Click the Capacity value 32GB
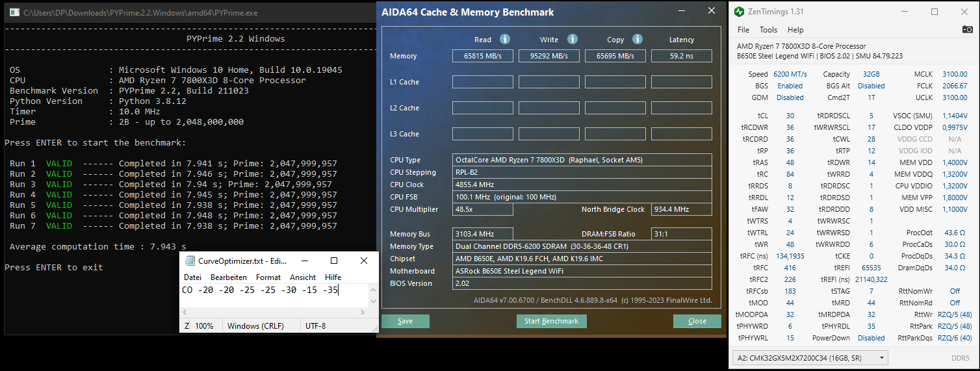This screenshot has height=371, width=980. tap(871, 75)
